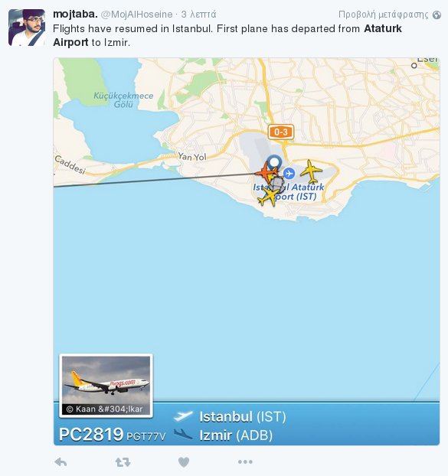The height and width of the screenshot is (476, 448).
Task: Click the blue airport marker icon
Action: coord(289,174)
